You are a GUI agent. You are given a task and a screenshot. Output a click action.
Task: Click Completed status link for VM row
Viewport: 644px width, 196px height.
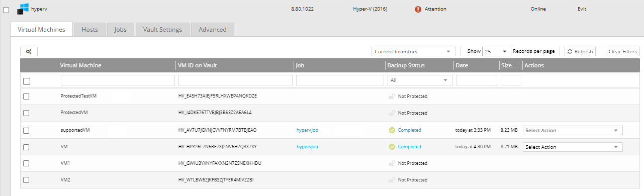[409, 147]
